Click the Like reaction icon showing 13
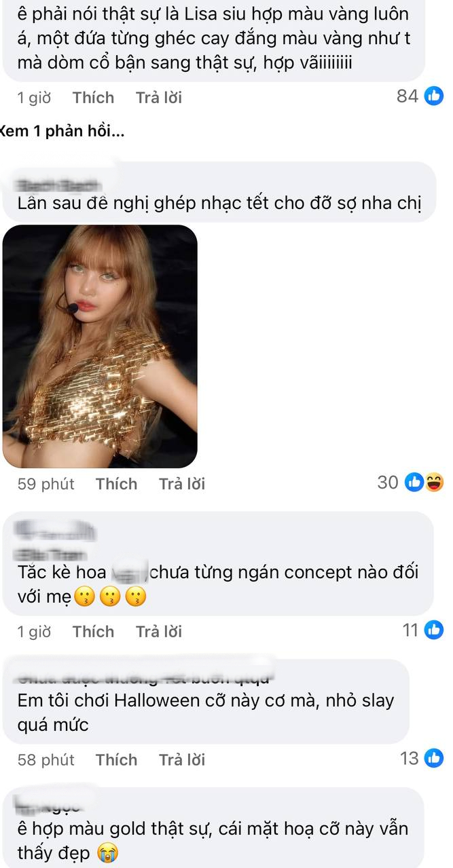The height and width of the screenshot is (868, 453). click(x=435, y=759)
